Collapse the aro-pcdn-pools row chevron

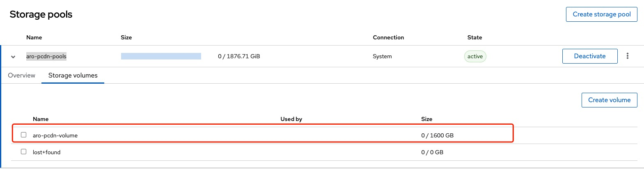[13, 57]
